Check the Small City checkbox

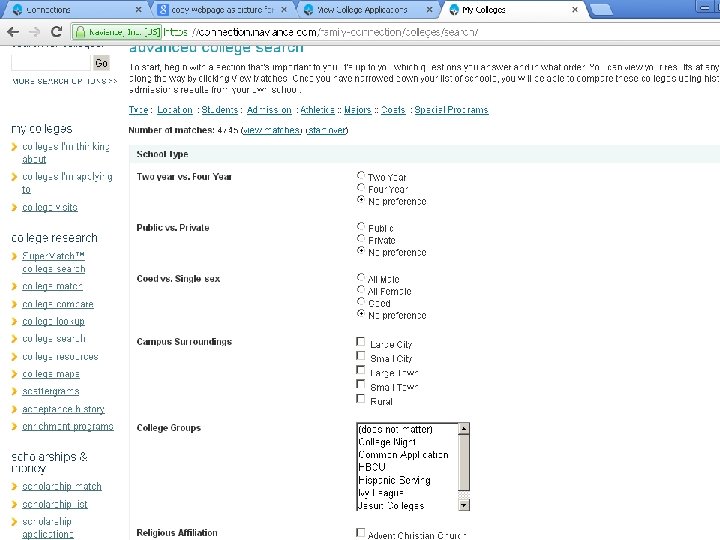361,356
